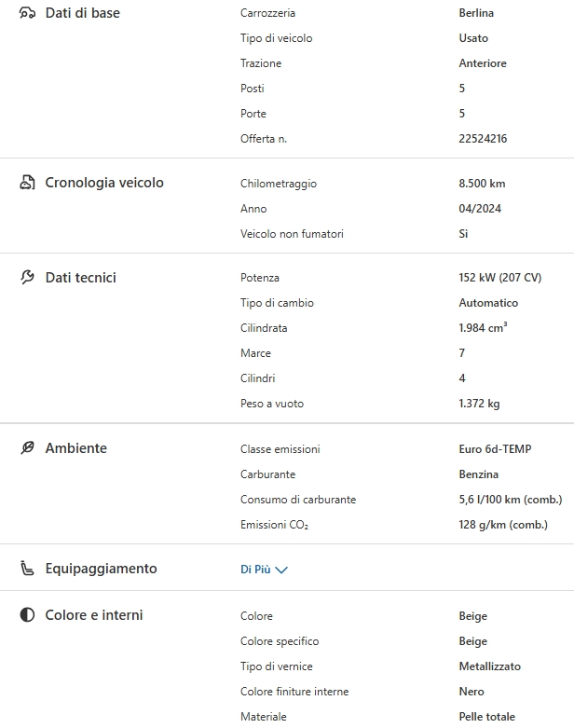
Task: Click the 8.500 km mileage value
Action: [482, 184]
